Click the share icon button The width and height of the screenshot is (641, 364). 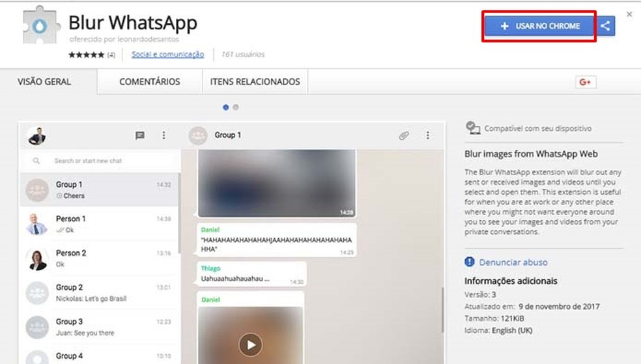605,26
